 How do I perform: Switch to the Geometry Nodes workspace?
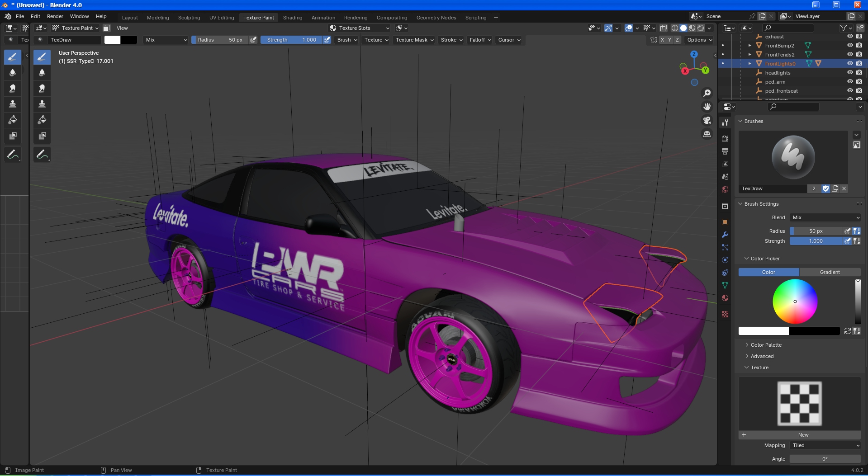coord(436,18)
